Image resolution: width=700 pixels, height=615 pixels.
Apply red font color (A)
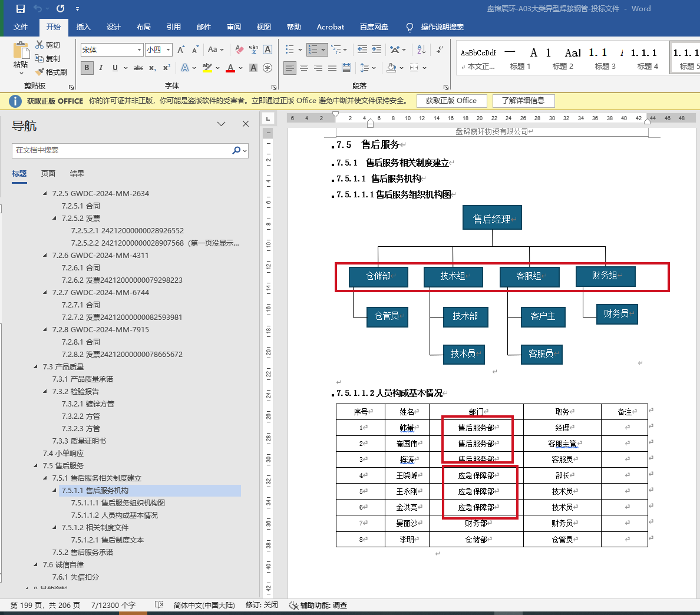[x=230, y=68]
